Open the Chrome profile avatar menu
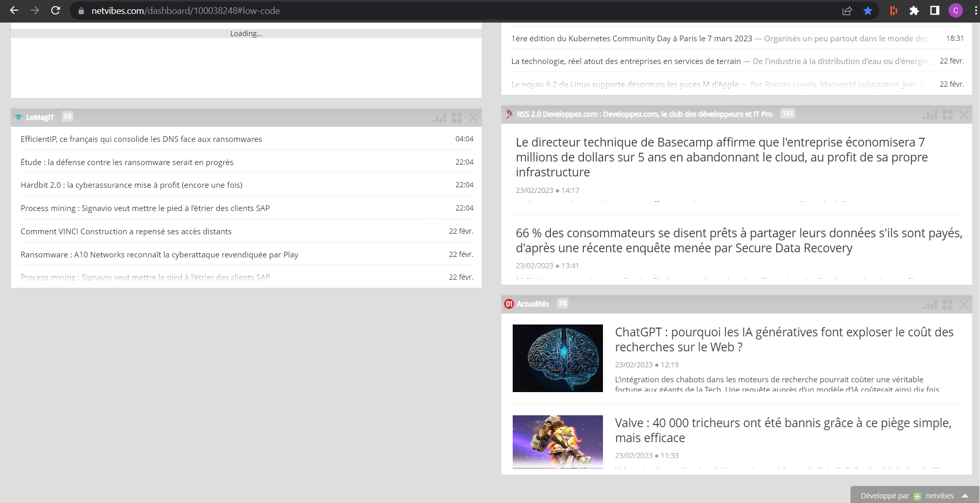The height and width of the screenshot is (503, 980). coord(955,11)
